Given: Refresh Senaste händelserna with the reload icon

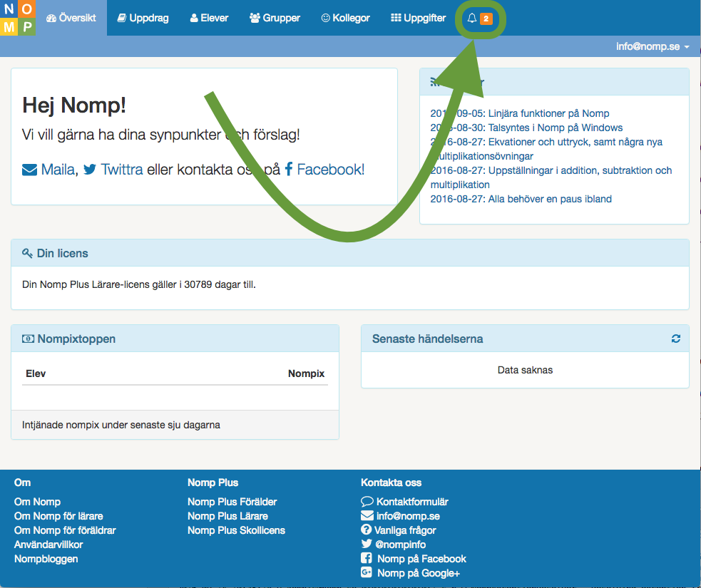Looking at the screenshot, I should tap(676, 339).
